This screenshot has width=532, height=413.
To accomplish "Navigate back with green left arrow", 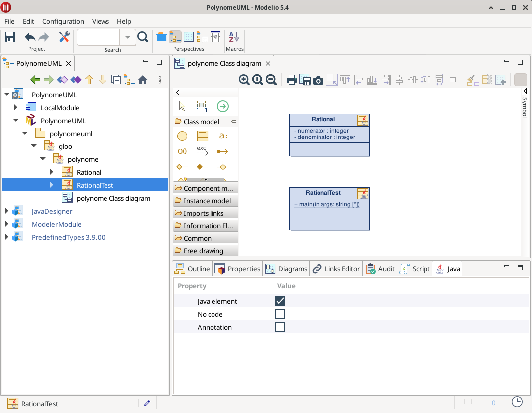I will (x=35, y=80).
